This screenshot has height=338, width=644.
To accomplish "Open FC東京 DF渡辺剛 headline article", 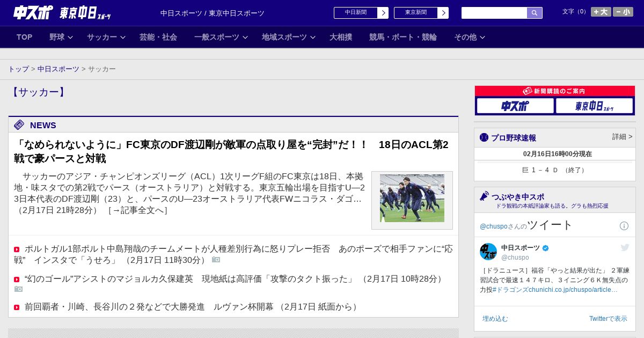I will [231, 151].
